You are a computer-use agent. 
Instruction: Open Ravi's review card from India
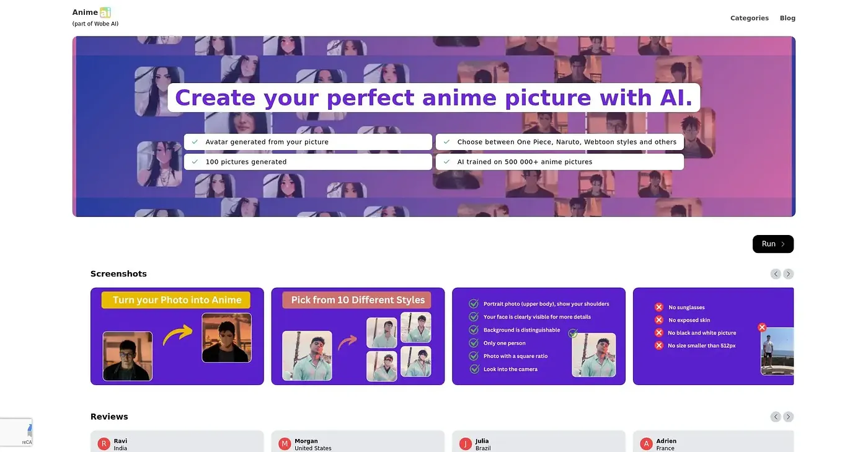tap(177, 441)
